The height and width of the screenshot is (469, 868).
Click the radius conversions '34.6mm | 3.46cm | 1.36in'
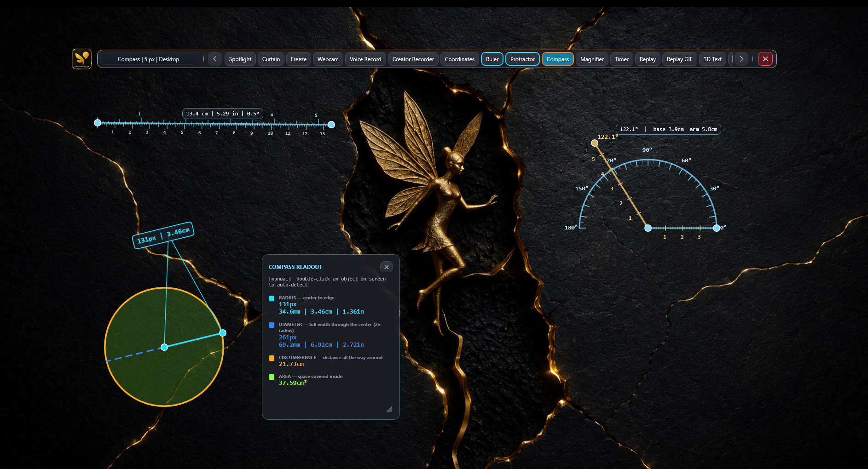click(321, 312)
